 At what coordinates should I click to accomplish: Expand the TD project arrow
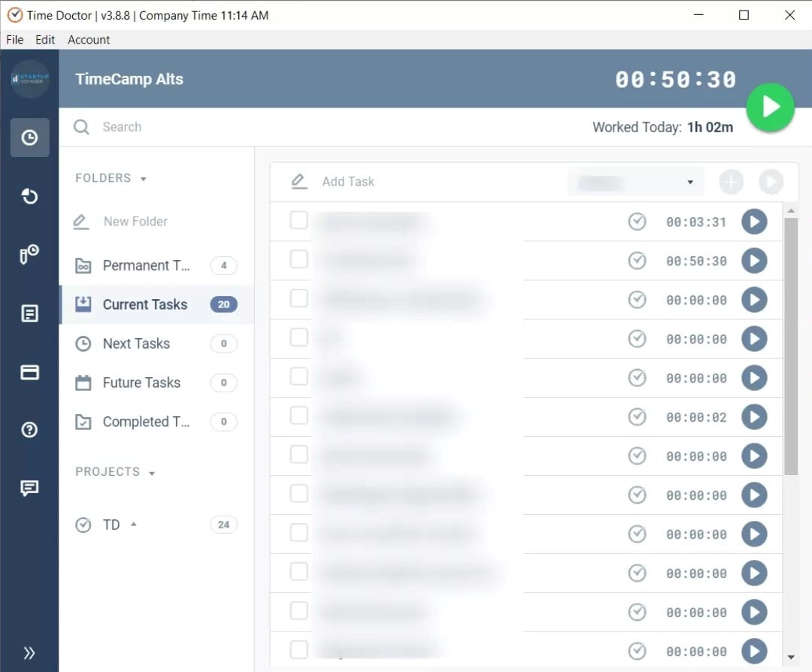coord(134,525)
